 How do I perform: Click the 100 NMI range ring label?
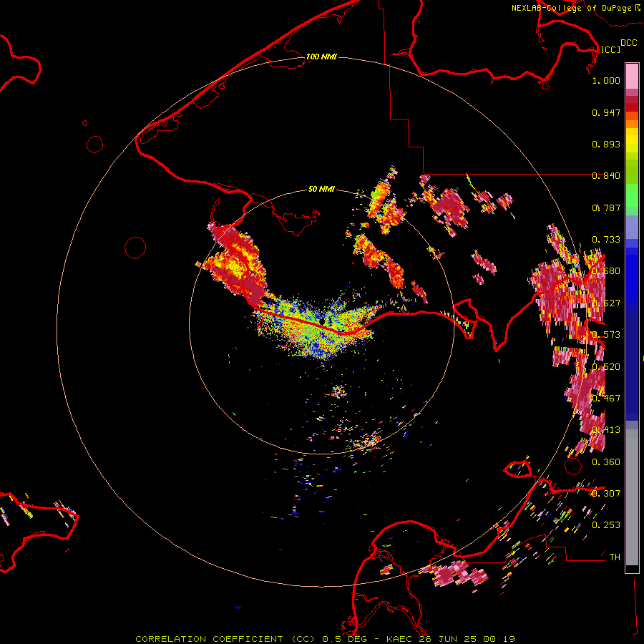click(x=321, y=57)
